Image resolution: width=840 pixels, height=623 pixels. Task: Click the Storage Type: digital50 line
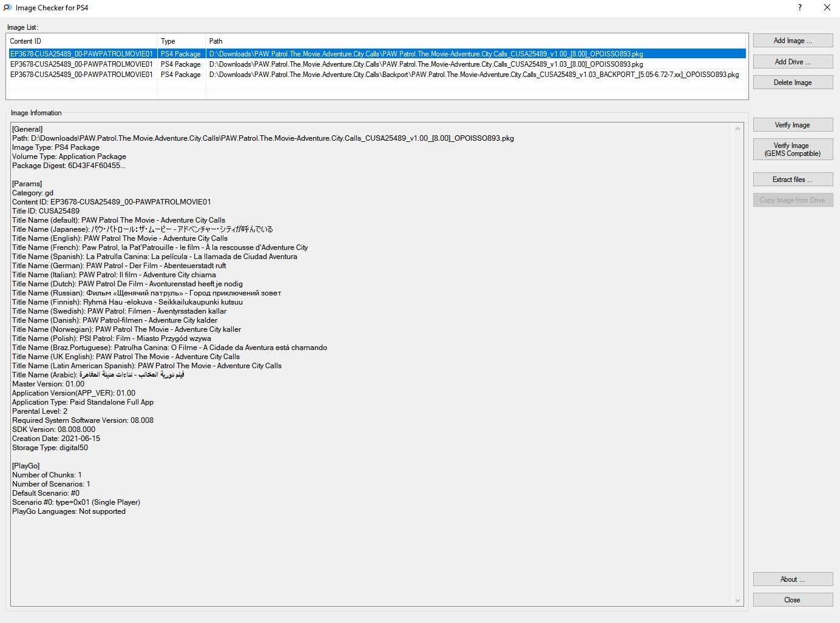[50, 448]
